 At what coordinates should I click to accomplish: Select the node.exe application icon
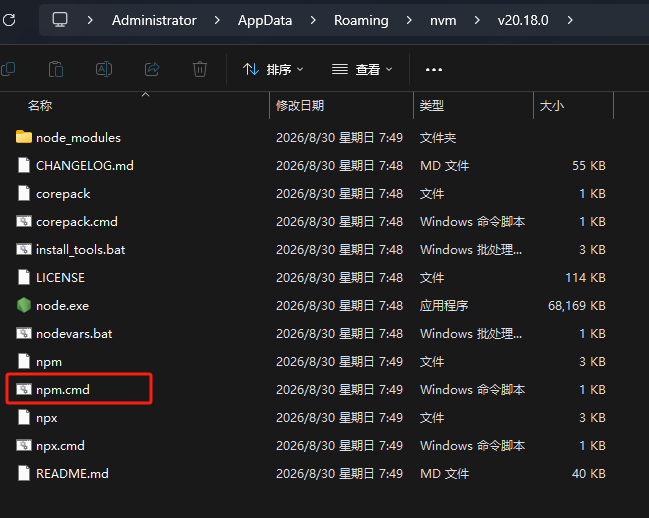pyautogui.click(x=24, y=305)
